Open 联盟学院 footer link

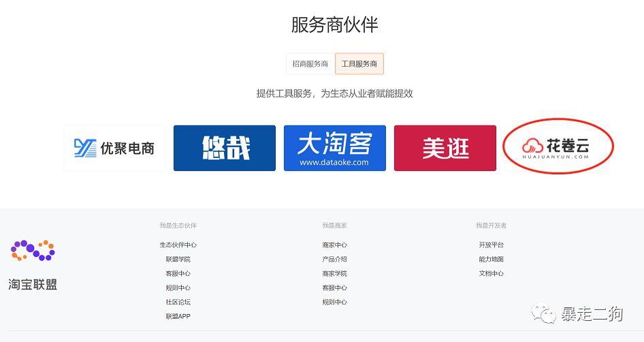pos(178,260)
